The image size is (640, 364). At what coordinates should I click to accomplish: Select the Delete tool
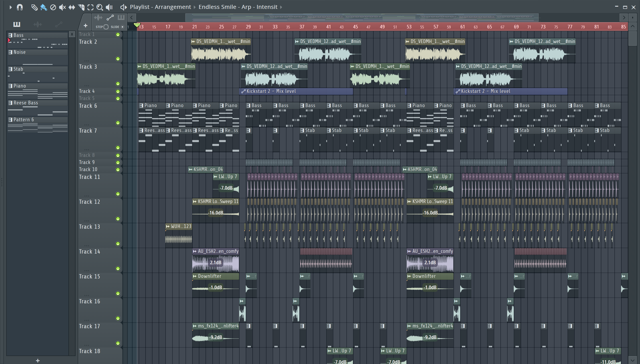pos(53,7)
